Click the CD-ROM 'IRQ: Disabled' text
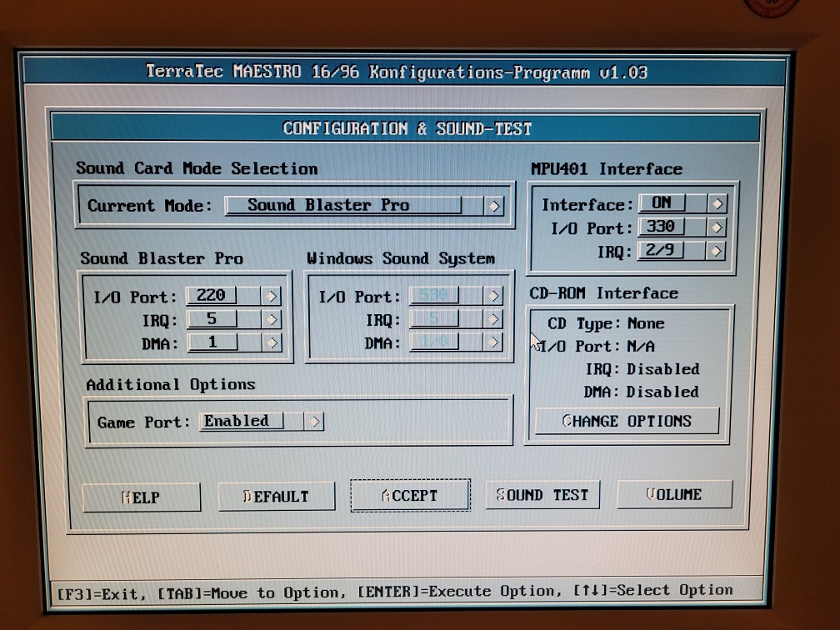Viewport: 840px width, 630px height. click(642, 369)
